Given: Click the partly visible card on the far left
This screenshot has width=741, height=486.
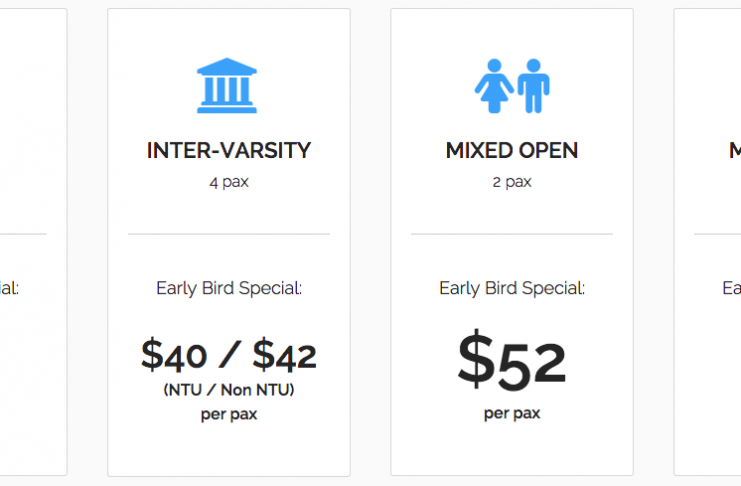Looking at the screenshot, I should pyautogui.click(x=33, y=242).
